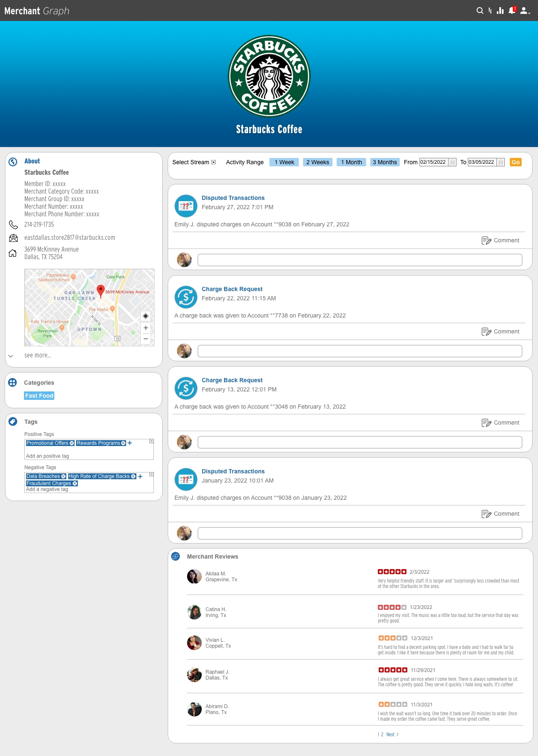
Task: Click the Categories panel icon
Action: 13,382
